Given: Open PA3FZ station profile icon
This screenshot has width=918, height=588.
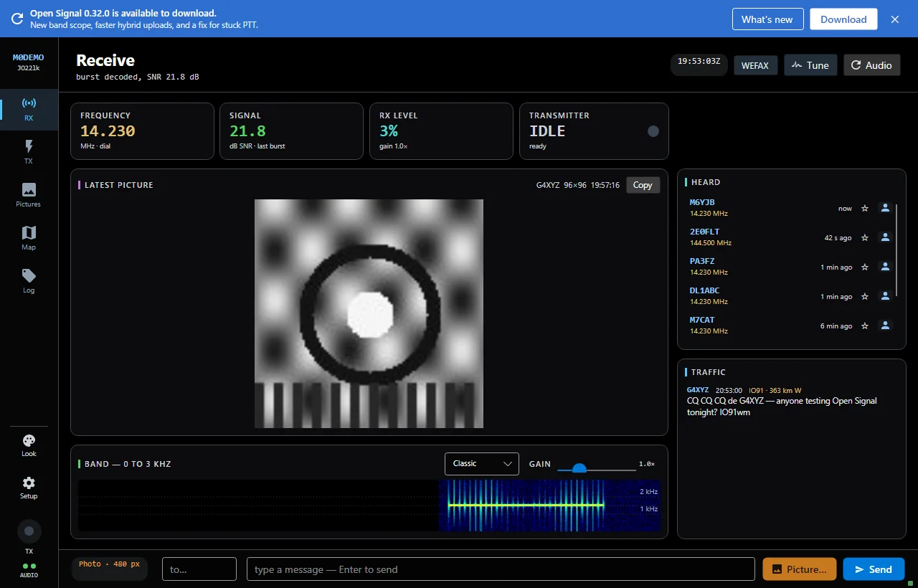Looking at the screenshot, I should point(885,267).
